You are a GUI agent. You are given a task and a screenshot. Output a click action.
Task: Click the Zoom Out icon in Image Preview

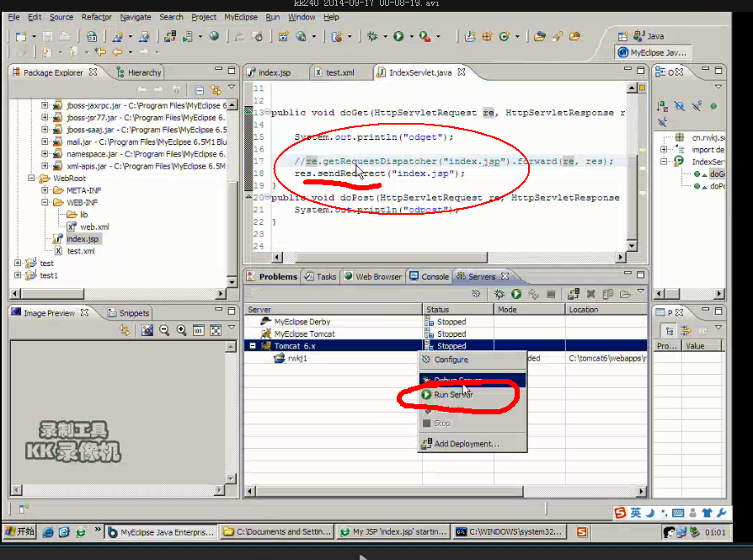[x=164, y=330]
